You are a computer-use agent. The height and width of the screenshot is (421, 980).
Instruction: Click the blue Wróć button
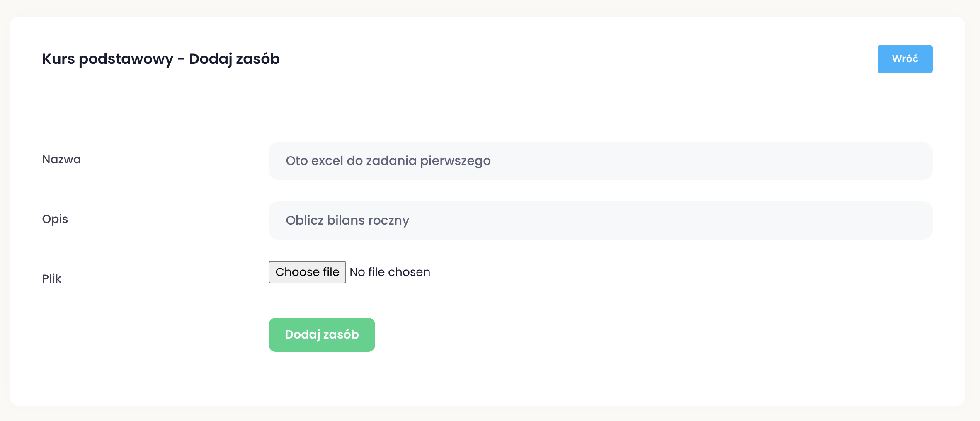(x=905, y=59)
